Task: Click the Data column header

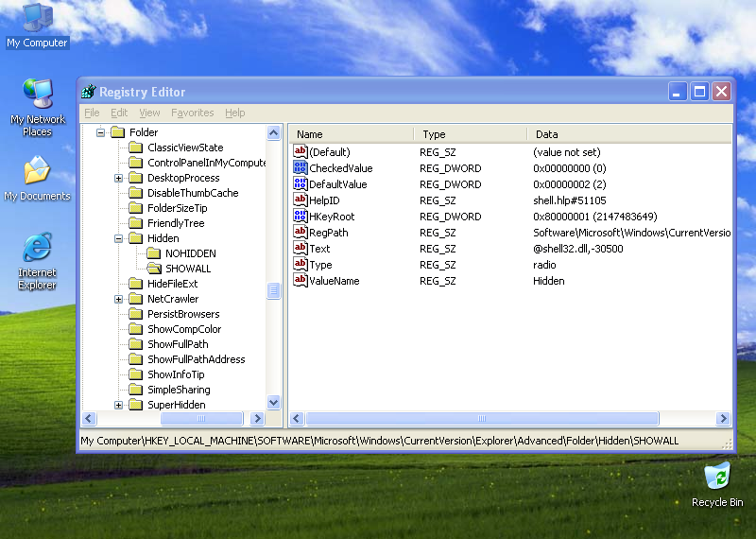Action: click(629, 134)
